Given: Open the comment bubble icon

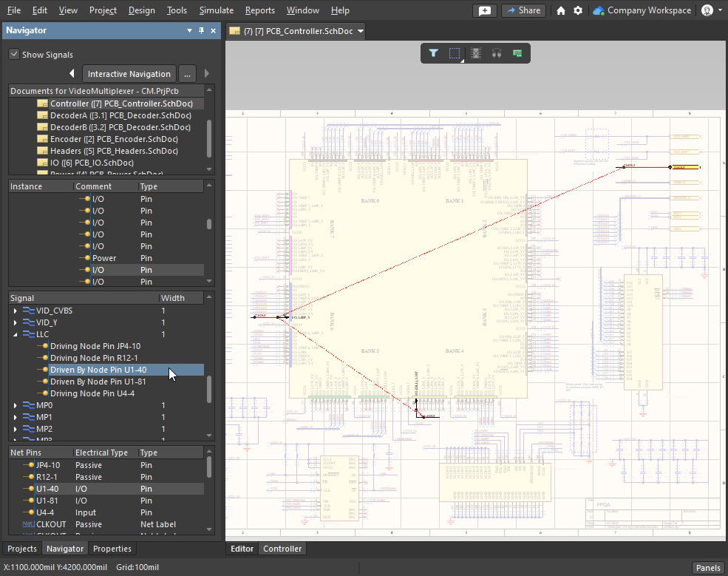Looking at the screenshot, I should [x=484, y=11].
